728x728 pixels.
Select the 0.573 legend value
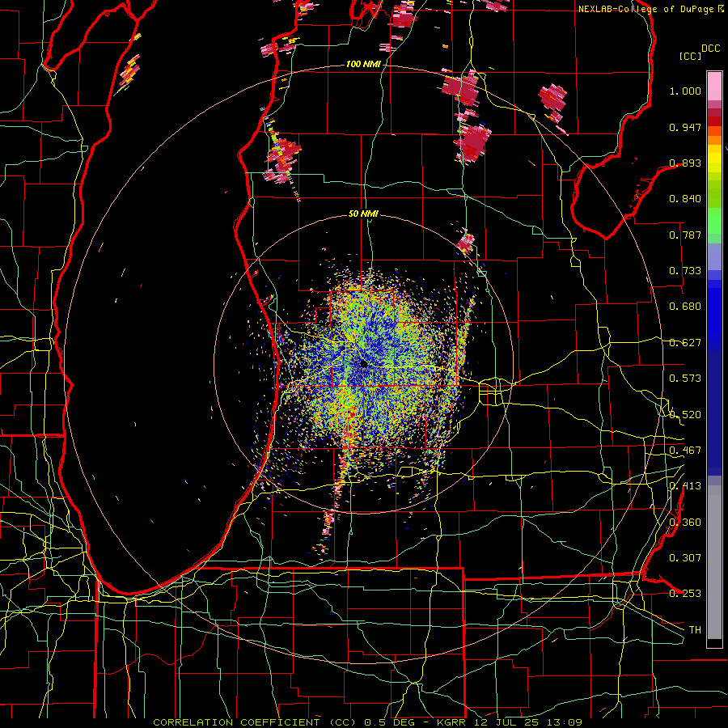(x=685, y=379)
